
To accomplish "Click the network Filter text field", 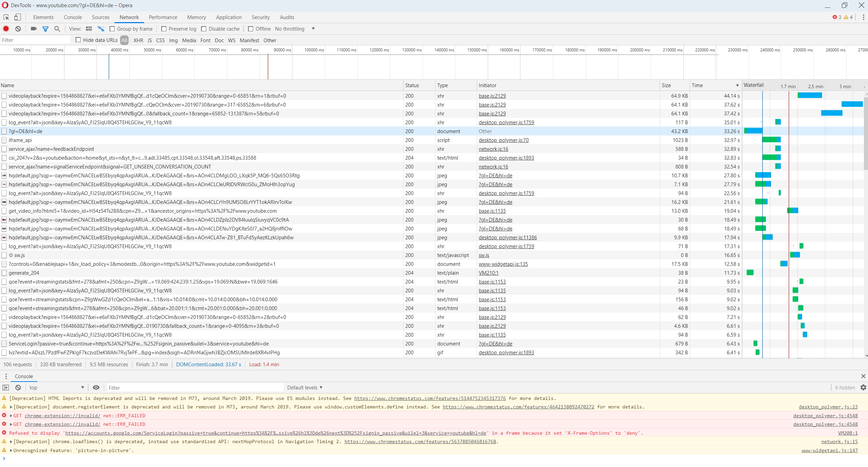I will [35, 40].
